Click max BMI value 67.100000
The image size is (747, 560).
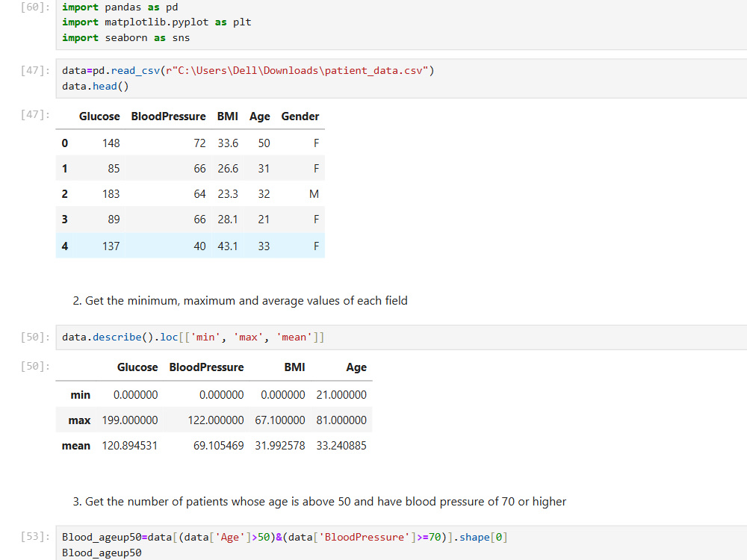pos(280,420)
